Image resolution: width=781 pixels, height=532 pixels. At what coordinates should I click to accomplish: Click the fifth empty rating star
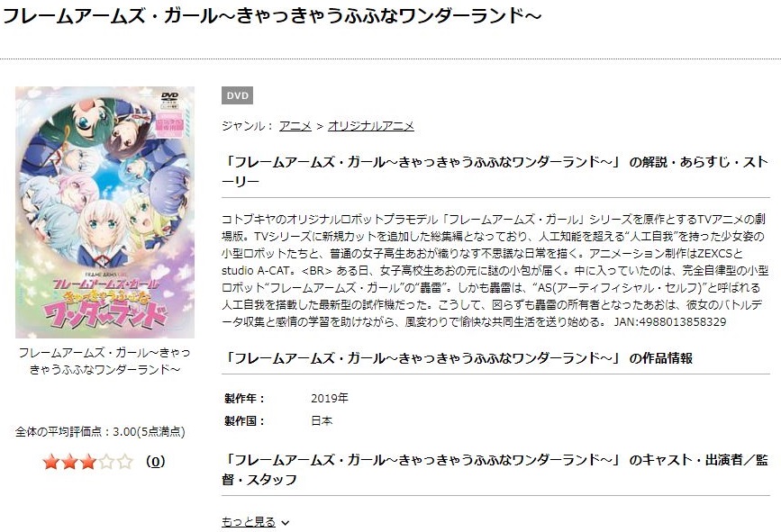coord(124,462)
